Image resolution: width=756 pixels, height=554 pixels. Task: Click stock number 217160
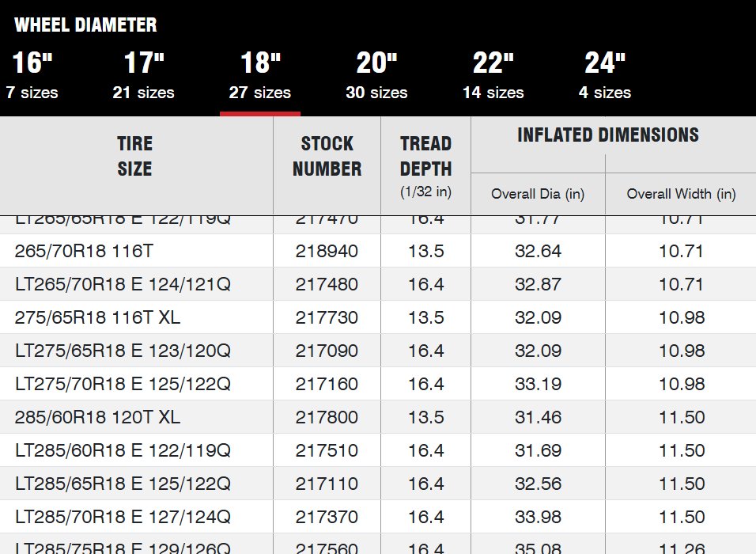click(x=327, y=384)
